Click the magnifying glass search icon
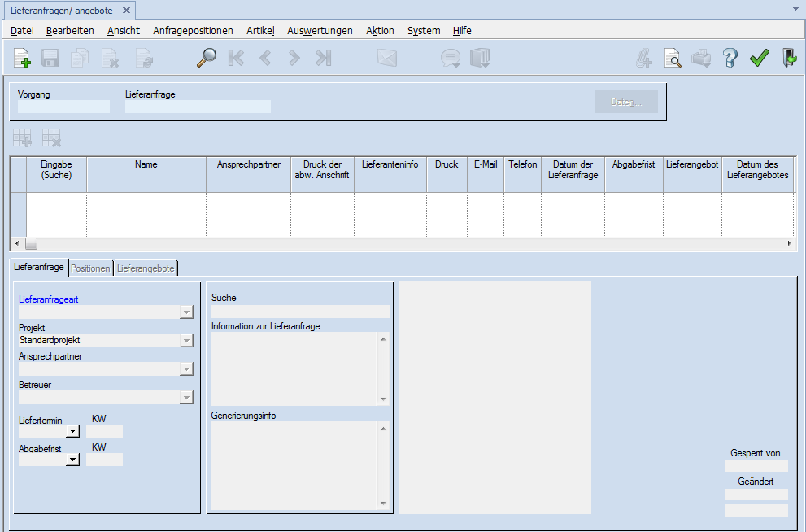Screen dimensions: 806x532 207,59
